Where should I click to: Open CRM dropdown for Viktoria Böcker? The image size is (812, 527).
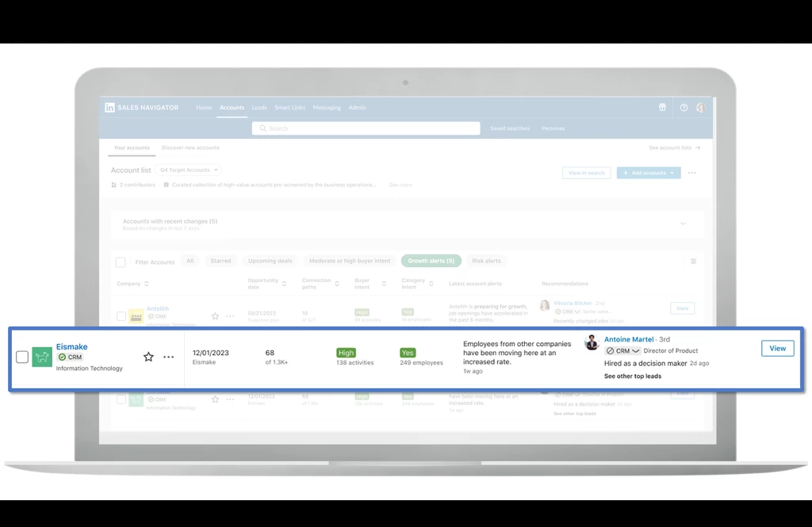click(x=568, y=311)
